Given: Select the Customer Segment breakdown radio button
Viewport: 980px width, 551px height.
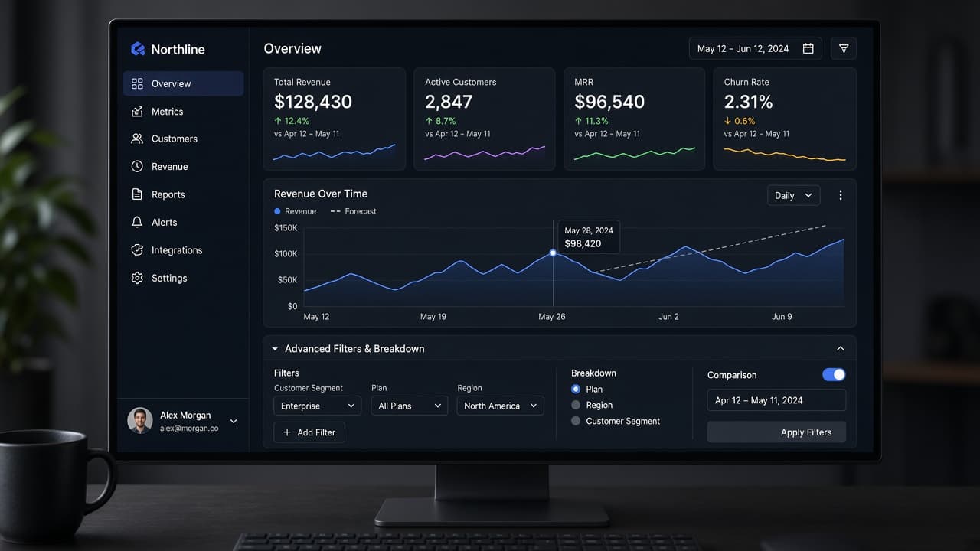Looking at the screenshot, I should coord(576,421).
